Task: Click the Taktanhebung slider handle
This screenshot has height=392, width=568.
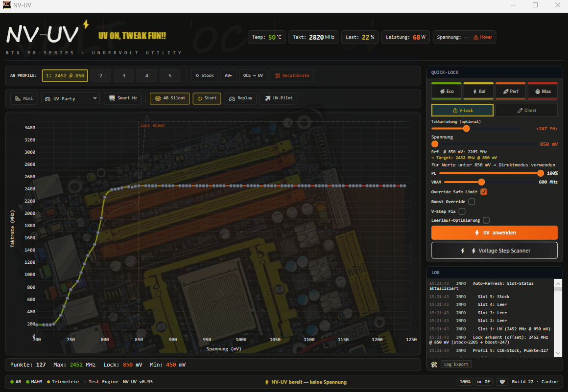Action: (x=466, y=129)
